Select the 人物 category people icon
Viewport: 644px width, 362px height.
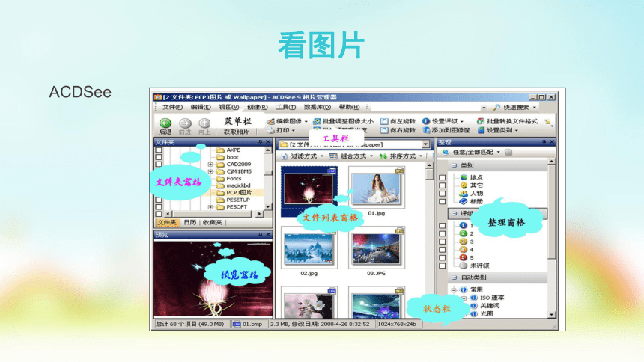click(464, 193)
